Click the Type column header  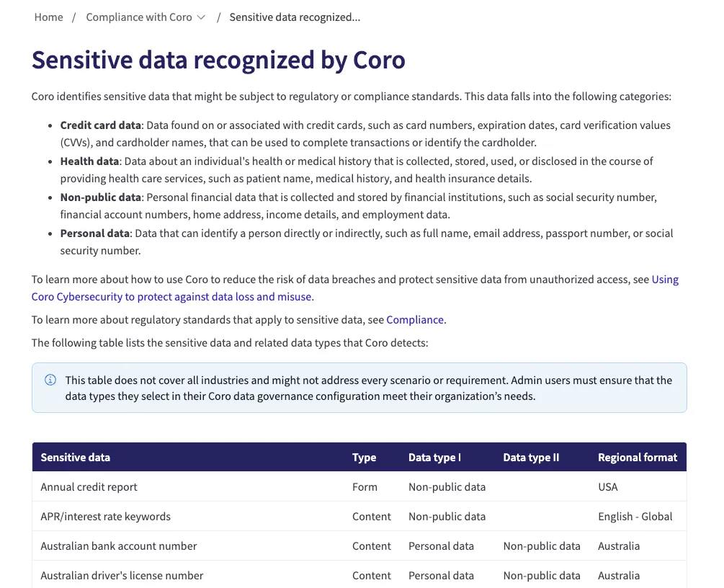click(364, 458)
